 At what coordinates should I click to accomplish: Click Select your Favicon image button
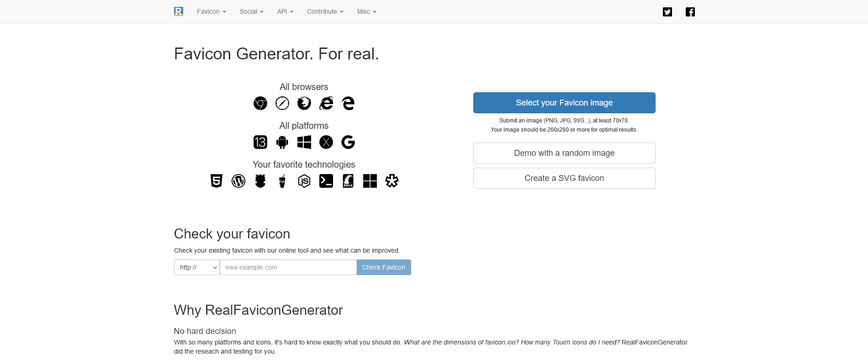pyautogui.click(x=564, y=103)
